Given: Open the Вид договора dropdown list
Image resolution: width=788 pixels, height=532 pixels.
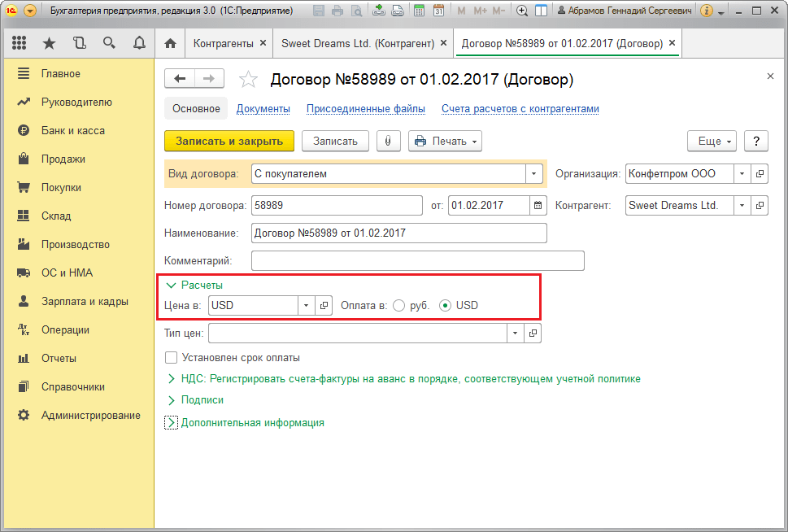Looking at the screenshot, I should click(x=533, y=174).
